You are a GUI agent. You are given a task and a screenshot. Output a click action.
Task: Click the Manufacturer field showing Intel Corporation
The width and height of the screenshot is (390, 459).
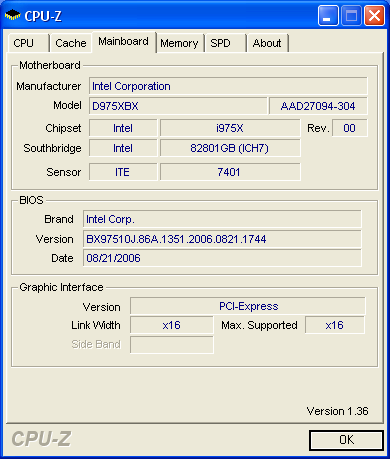click(x=228, y=86)
